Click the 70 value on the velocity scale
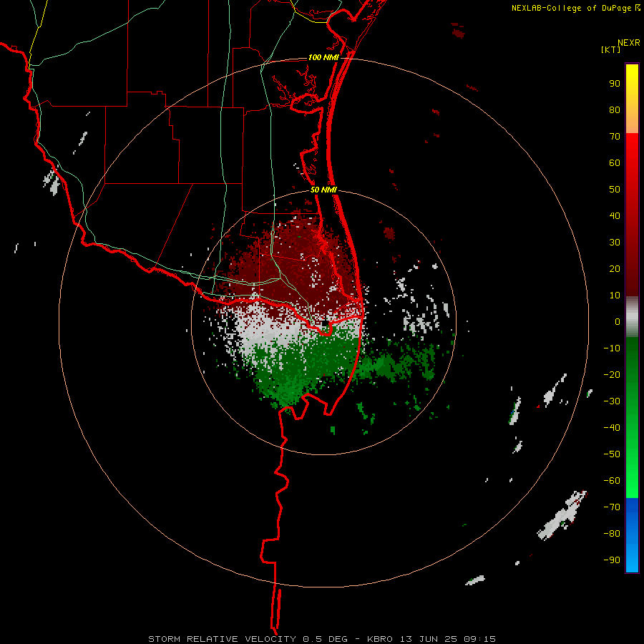 coord(615,137)
